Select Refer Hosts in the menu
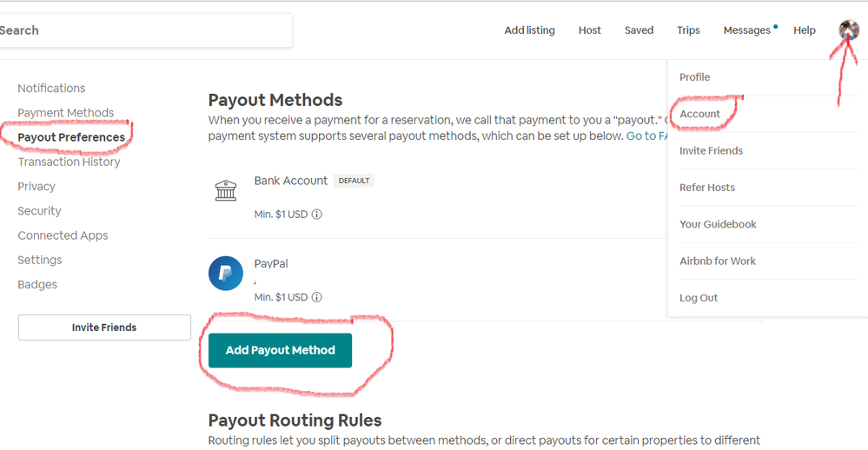The image size is (868, 450). point(707,188)
